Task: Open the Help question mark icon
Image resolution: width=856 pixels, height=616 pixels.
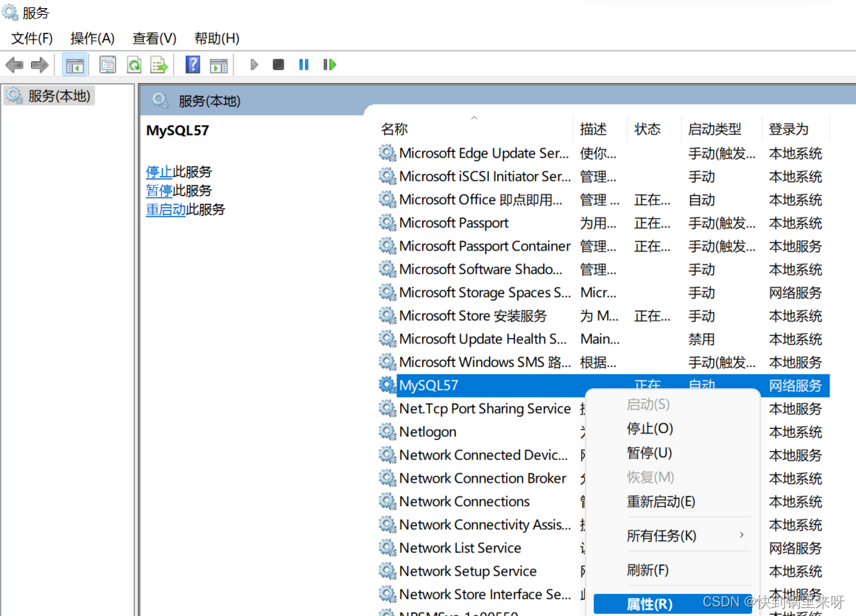Action: [192, 64]
